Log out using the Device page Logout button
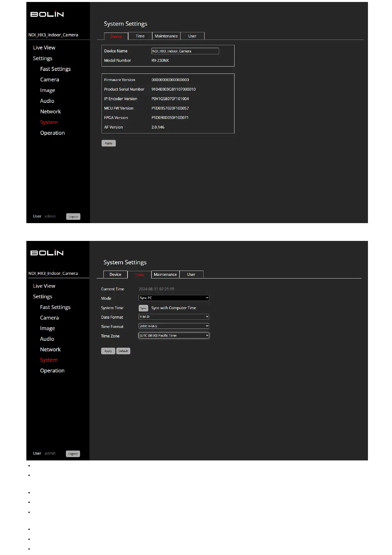This screenshot has width=392, height=555. (x=73, y=217)
